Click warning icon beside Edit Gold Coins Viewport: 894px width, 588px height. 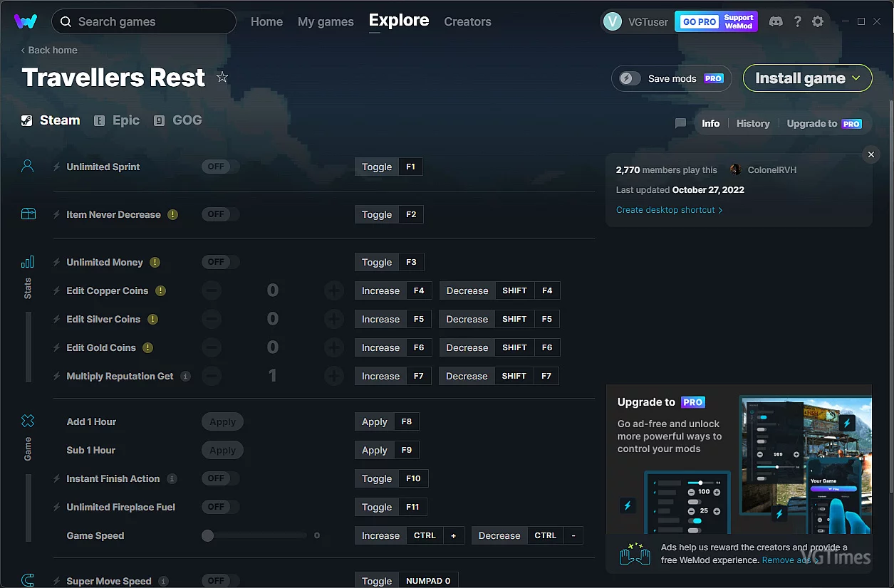[147, 347]
